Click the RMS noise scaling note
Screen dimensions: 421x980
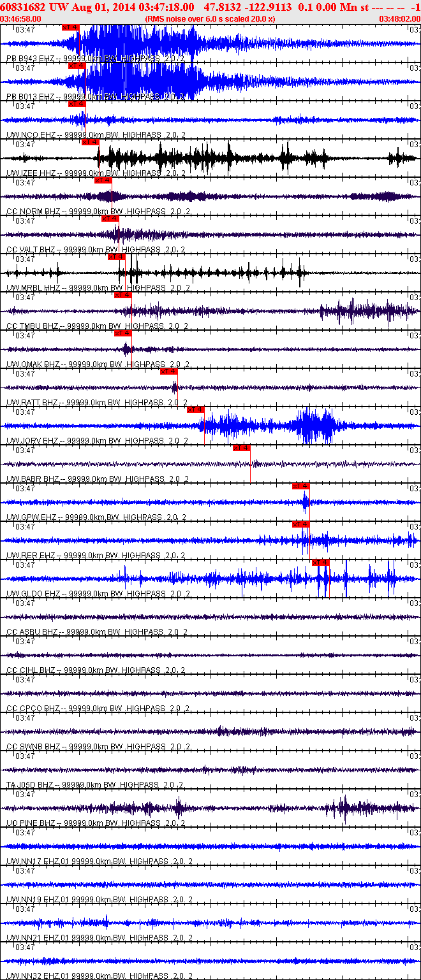(211, 19)
